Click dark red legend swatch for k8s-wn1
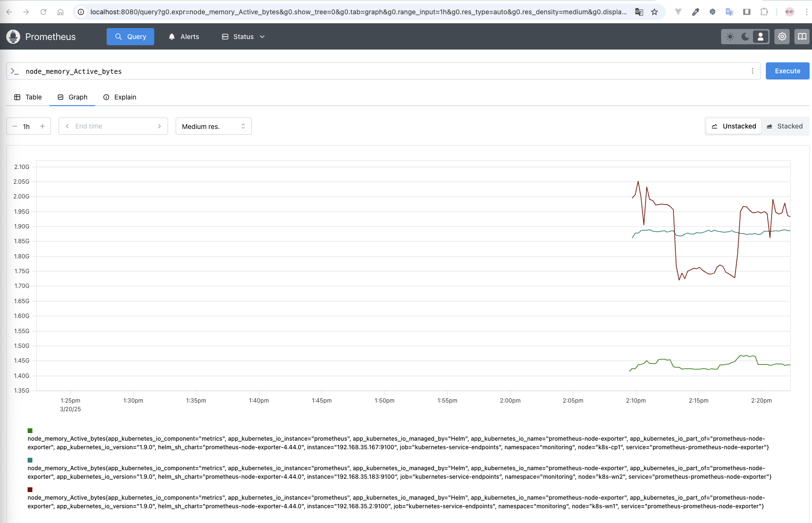The image size is (812, 523). click(x=30, y=490)
